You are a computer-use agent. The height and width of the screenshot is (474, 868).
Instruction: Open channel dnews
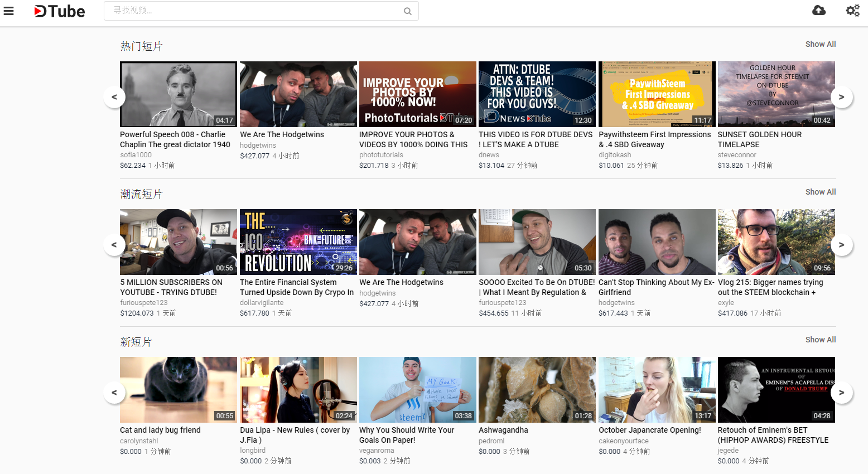(x=489, y=155)
